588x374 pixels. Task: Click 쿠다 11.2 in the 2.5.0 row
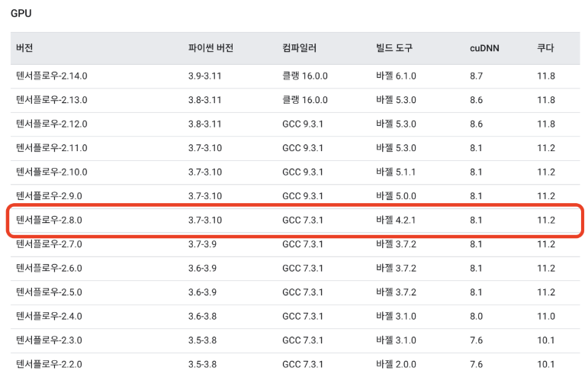[546, 292]
